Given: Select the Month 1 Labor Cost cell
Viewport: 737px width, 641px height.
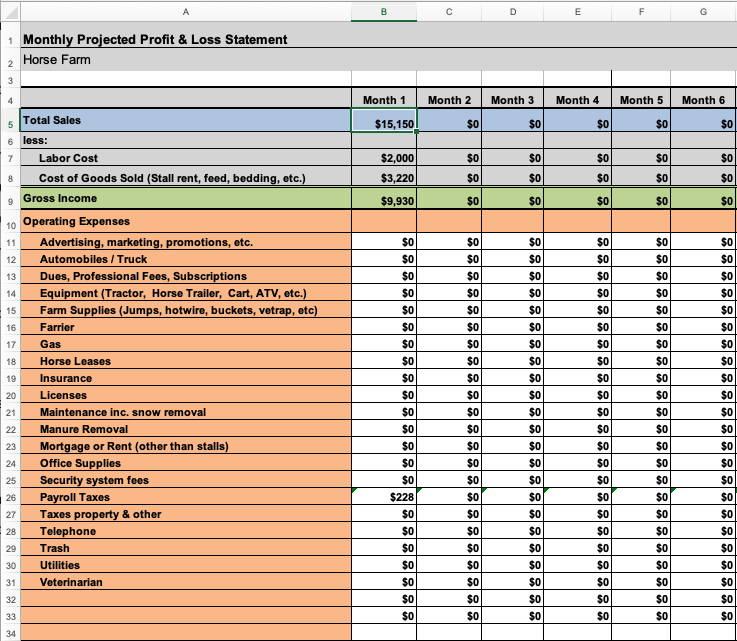Looking at the screenshot, I should 384,158.
